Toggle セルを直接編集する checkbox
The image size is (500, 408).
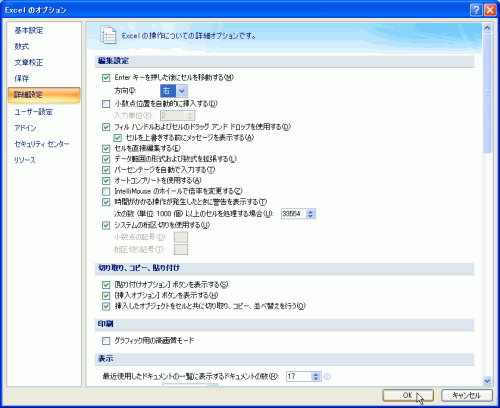point(106,148)
